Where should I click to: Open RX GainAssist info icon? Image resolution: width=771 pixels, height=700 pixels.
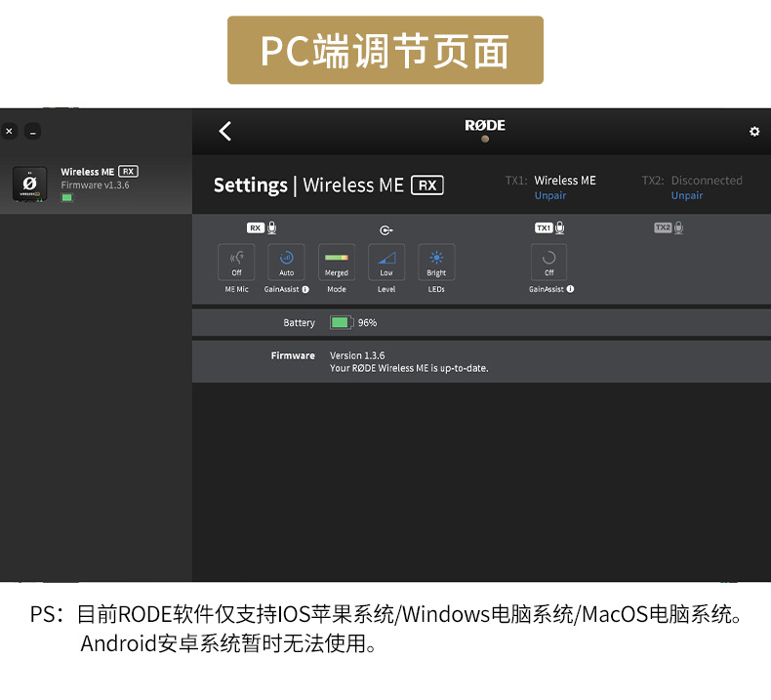click(x=305, y=289)
